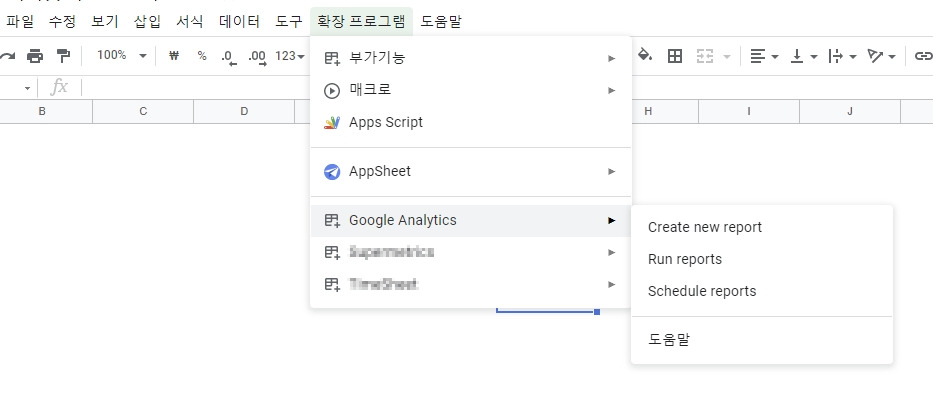Image resolution: width=933 pixels, height=420 pixels.
Task: Select column J header
Action: tap(850, 111)
